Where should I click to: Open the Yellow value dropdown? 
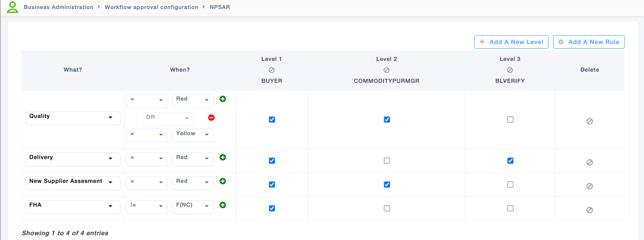[x=193, y=135]
